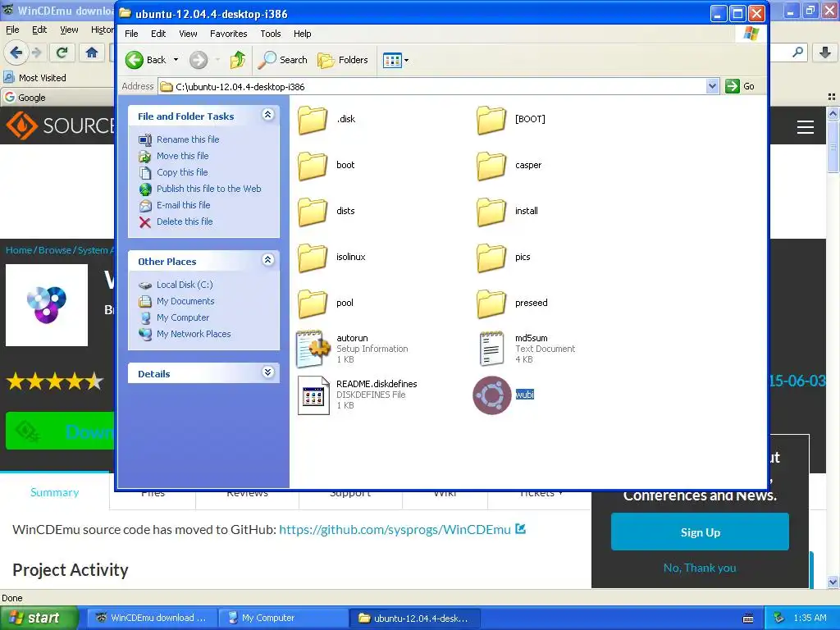840x630 pixels.
Task: Click the Windows start button
Action: [39, 619]
